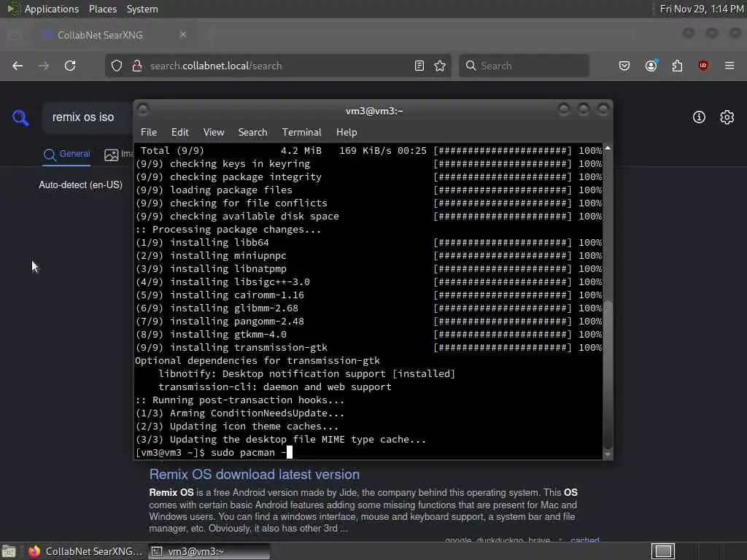Click the clock showing Fri Nov 29
The height and width of the screenshot is (560, 747).
coord(701,9)
